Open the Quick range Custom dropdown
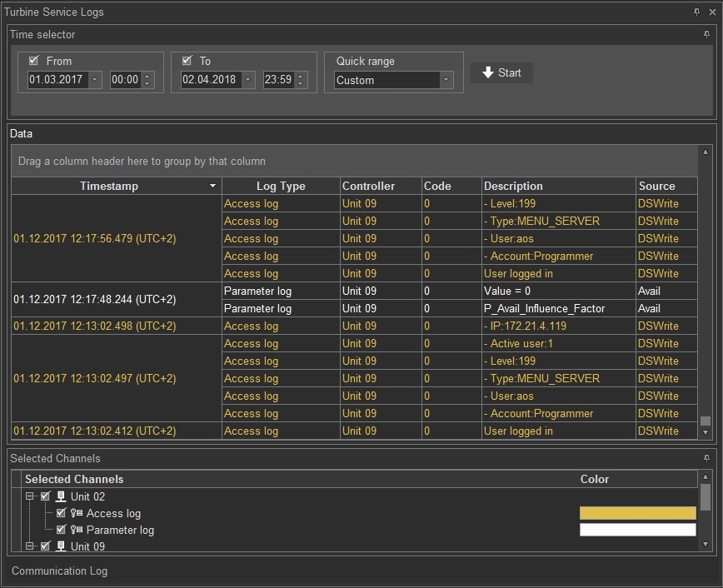This screenshot has width=723, height=588. pos(446,80)
